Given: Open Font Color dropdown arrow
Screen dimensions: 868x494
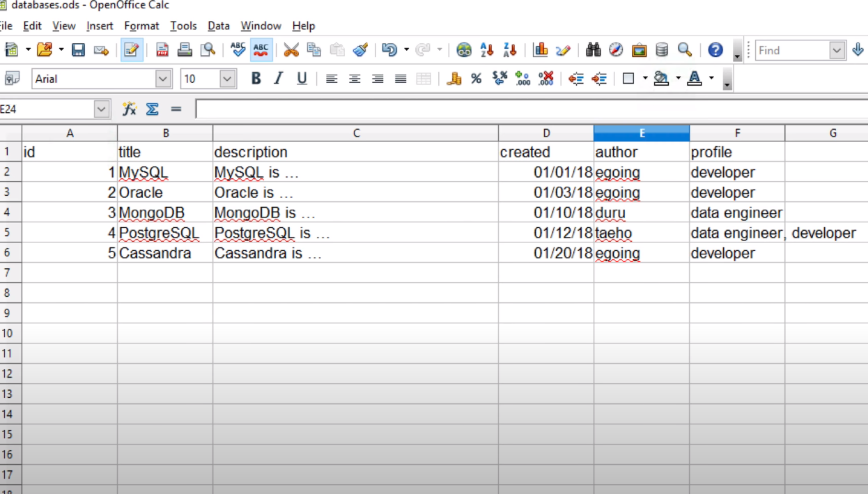Looking at the screenshot, I should point(711,79).
